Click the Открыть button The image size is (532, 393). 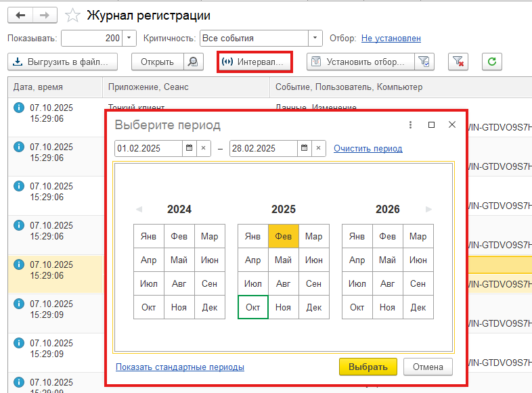[x=158, y=62]
